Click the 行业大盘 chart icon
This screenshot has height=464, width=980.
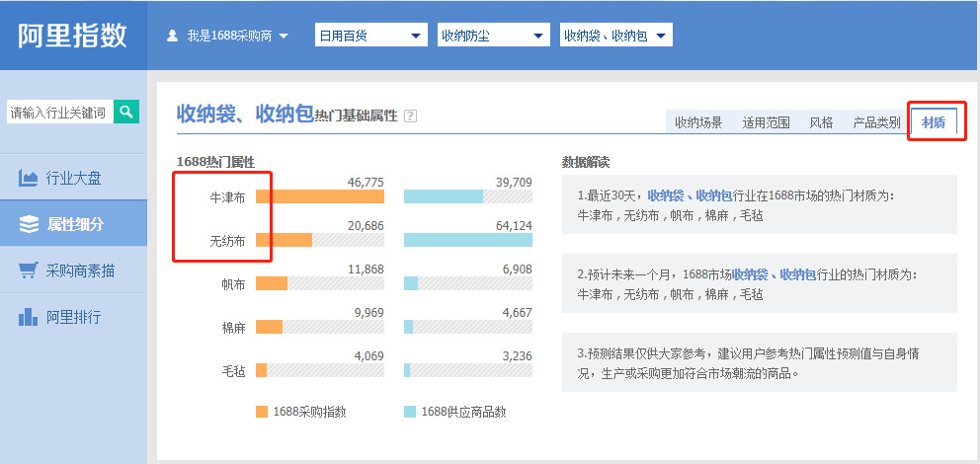tap(28, 178)
